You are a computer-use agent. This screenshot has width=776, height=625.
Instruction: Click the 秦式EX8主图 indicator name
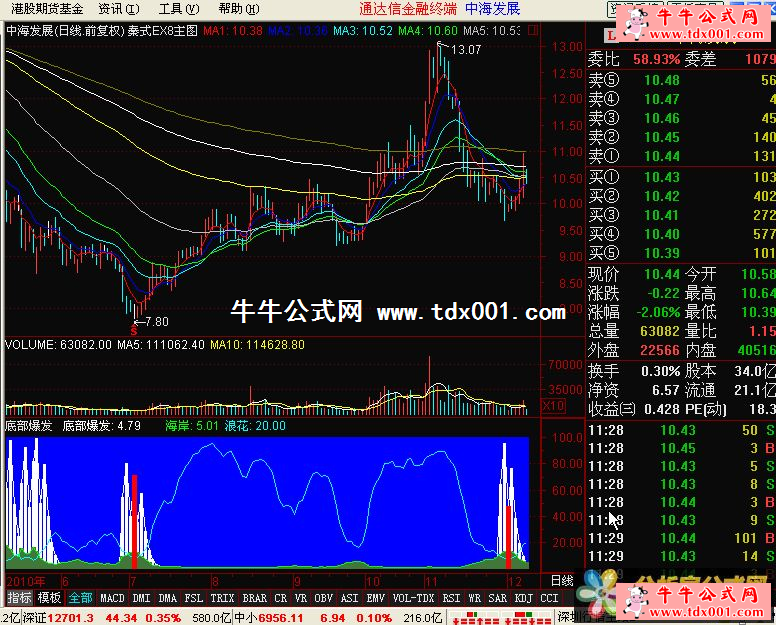pyautogui.click(x=162, y=31)
